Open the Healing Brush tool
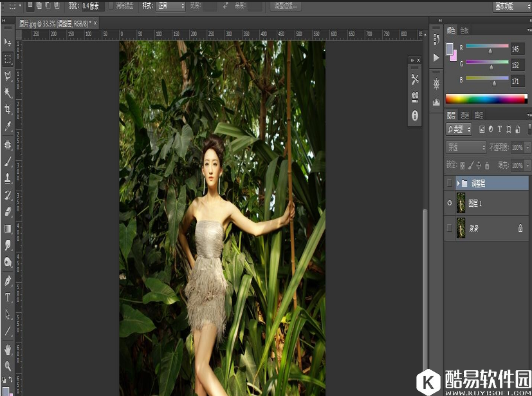 coord(8,146)
